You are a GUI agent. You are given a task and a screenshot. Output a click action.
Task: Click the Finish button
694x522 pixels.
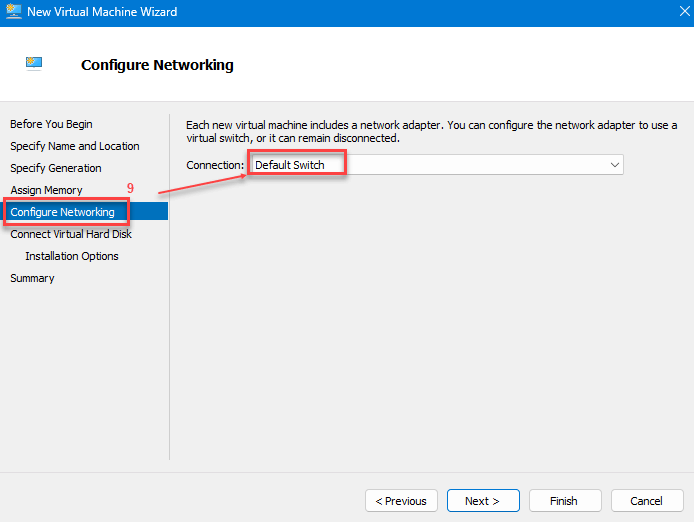[565, 501]
